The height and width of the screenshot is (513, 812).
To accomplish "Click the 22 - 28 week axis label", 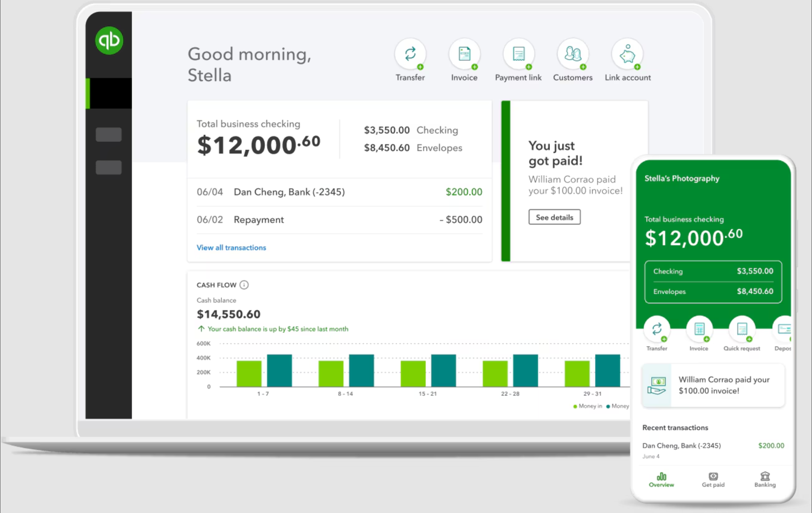I will click(x=510, y=393).
